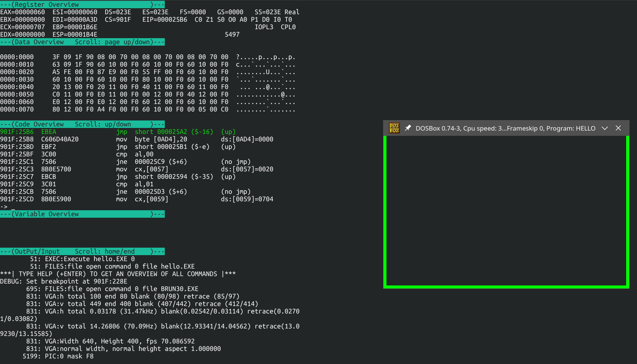Click the cycle count 5497 in registers
The image size is (637, 364).
[x=232, y=34]
